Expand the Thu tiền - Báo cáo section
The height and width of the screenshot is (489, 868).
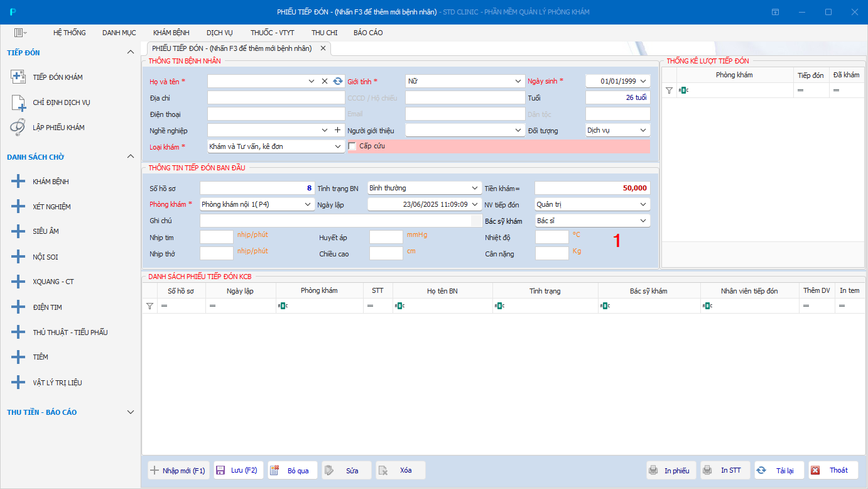pos(131,412)
